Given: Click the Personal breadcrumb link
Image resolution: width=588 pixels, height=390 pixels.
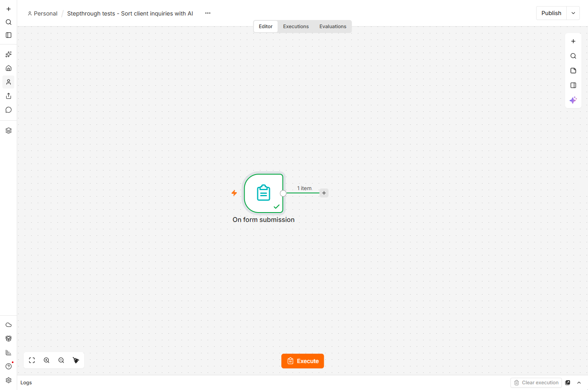Looking at the screenshot, I should [x=42, y=13].
